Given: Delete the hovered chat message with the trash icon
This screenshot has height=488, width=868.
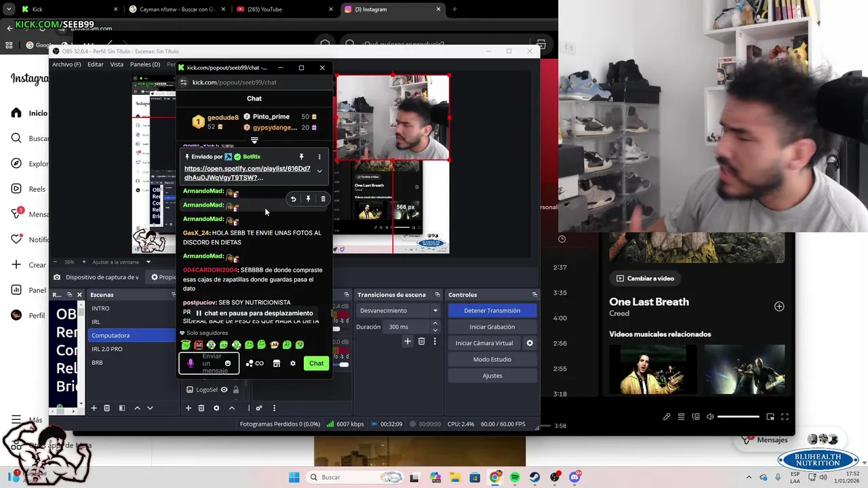Looking at the screenshot, I should click(x=323, y=199).
